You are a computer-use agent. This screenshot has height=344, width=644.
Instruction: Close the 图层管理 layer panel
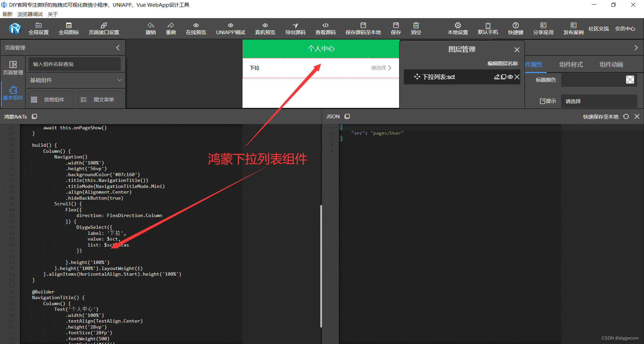pyautogui.click(x=517, y=50)
